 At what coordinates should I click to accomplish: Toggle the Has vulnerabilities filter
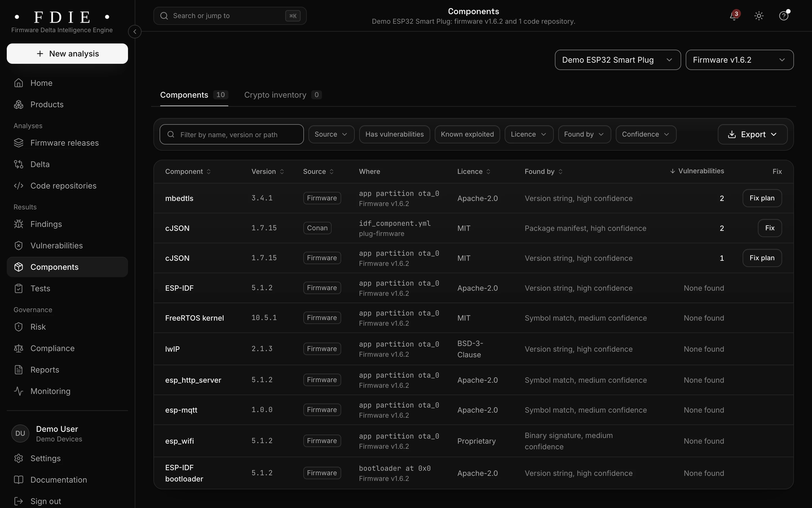pos(394,134)
